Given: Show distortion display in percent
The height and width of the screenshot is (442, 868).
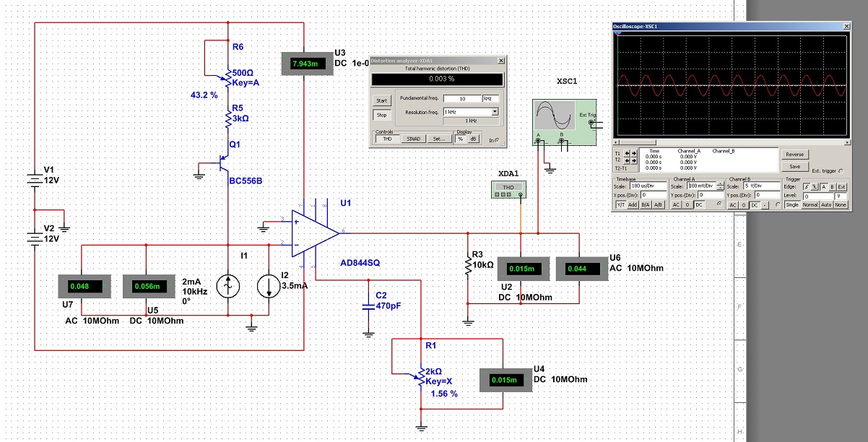Looking at the screenshot, I should 461,139.
